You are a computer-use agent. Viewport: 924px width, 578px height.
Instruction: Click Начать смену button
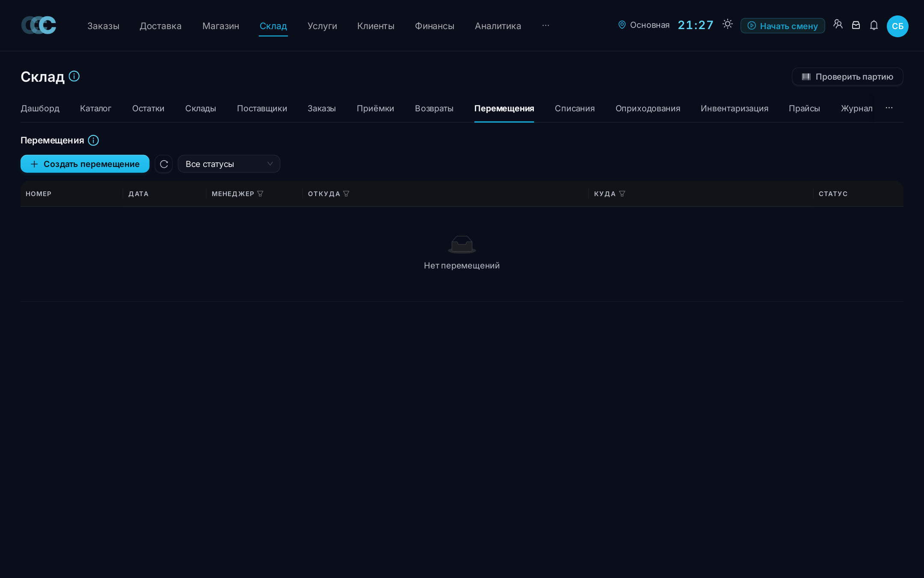pos(782,26)
